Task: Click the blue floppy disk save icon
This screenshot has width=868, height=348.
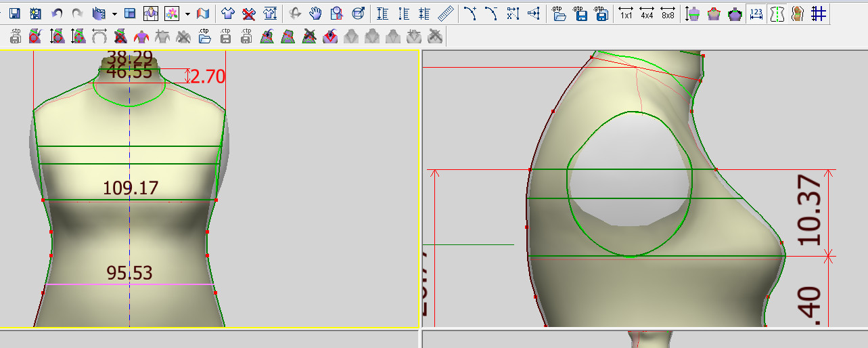Action: coord(15,13)
